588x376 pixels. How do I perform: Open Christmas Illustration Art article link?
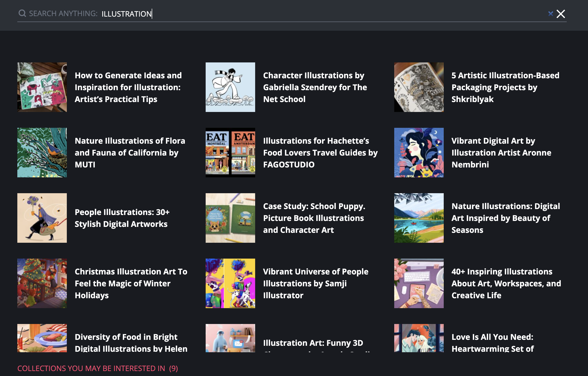coord(131,283)
